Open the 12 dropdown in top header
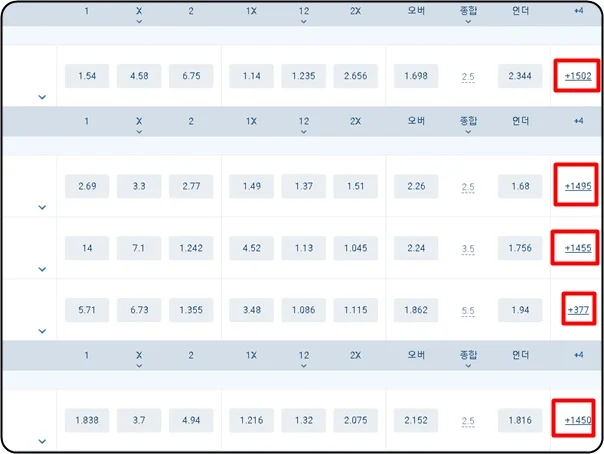 (304, 15)
